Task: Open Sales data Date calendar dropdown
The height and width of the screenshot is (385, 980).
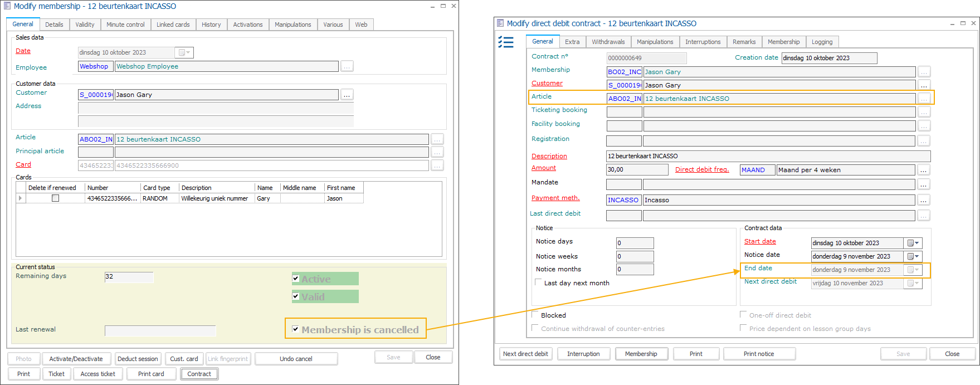Action: (x=184, y=53)
